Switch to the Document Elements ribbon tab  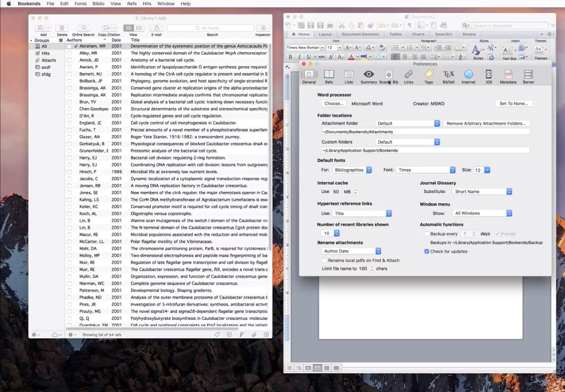[x=360, y=34]
